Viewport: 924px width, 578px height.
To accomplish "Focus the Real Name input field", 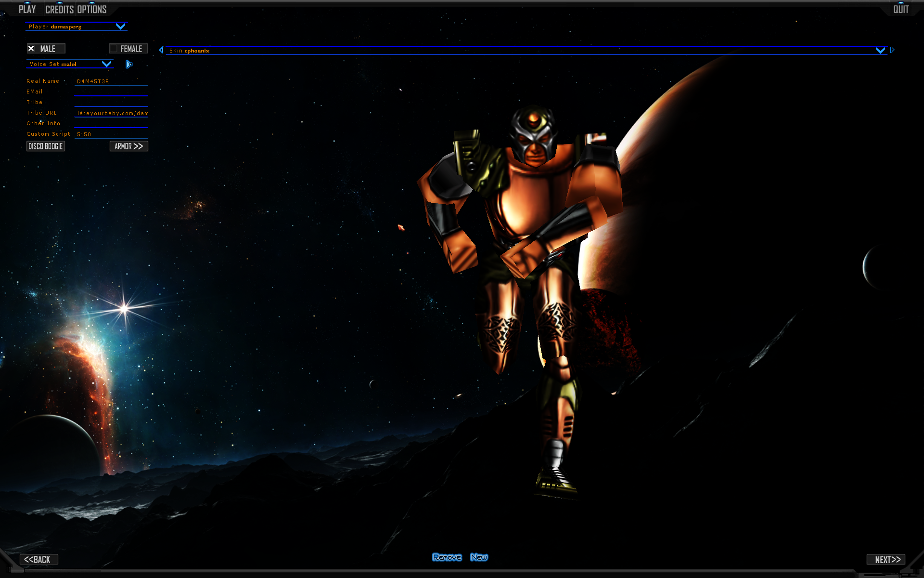I will (x=111, y=81).
